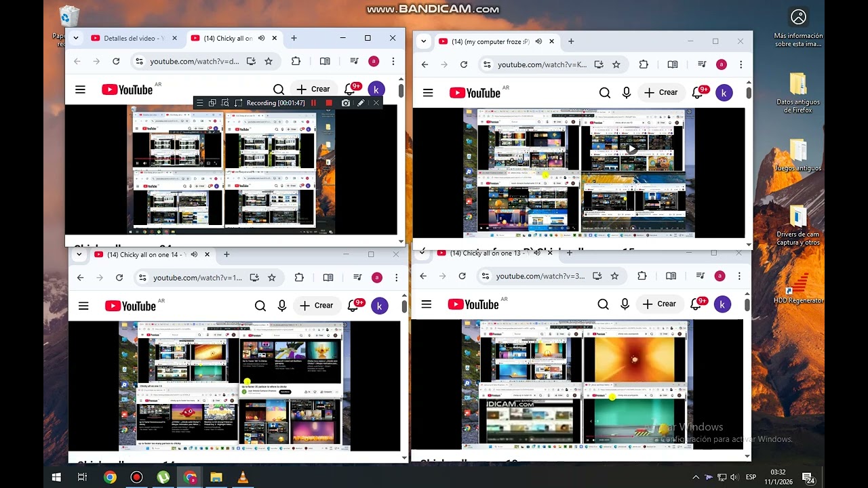Reload the page in the bottom-left Chrome window
The height and width of the screenshot is (488, 868).
119,277
